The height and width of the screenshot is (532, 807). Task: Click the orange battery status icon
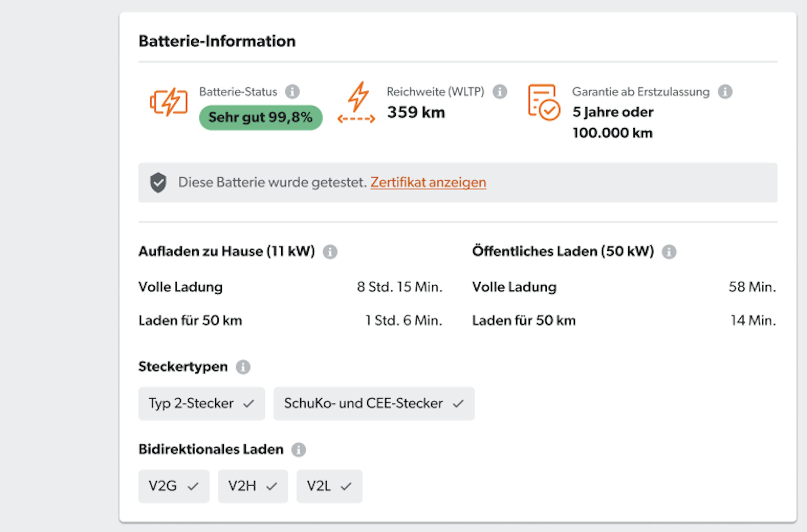click(169, 102)
